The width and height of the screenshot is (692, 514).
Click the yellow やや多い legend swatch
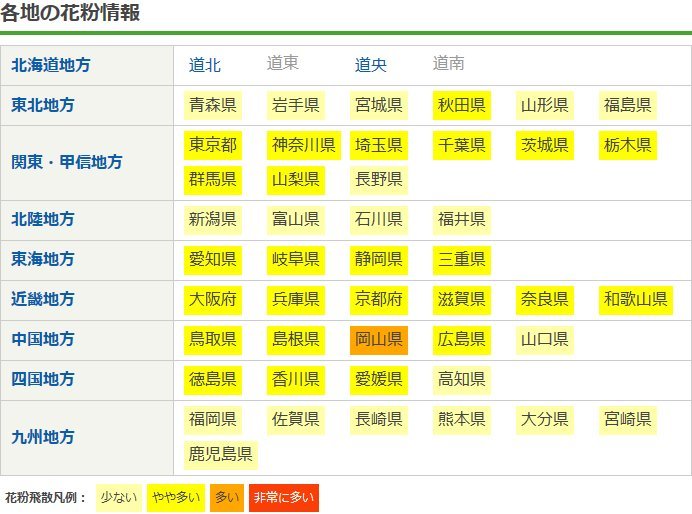[x=176, y=497]
